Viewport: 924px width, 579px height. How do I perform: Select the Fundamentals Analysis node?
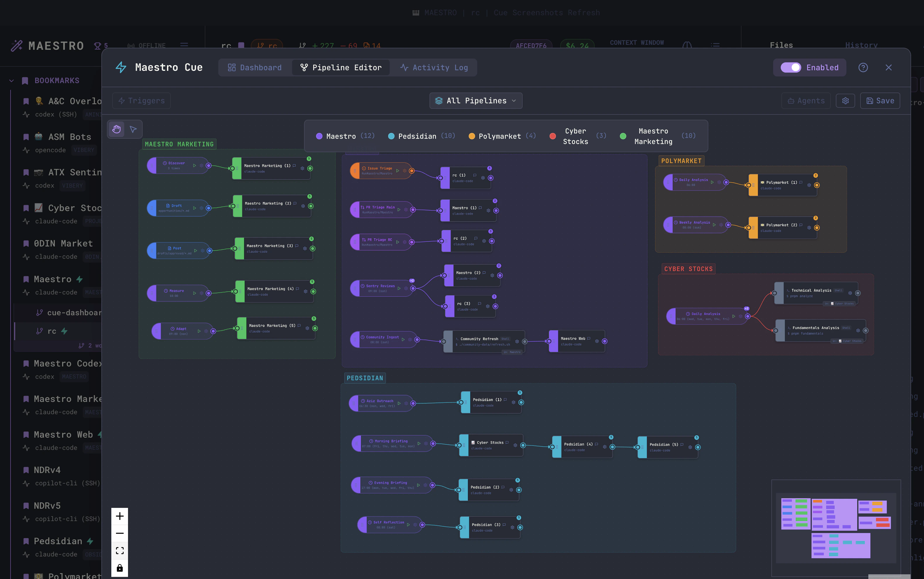821,330
